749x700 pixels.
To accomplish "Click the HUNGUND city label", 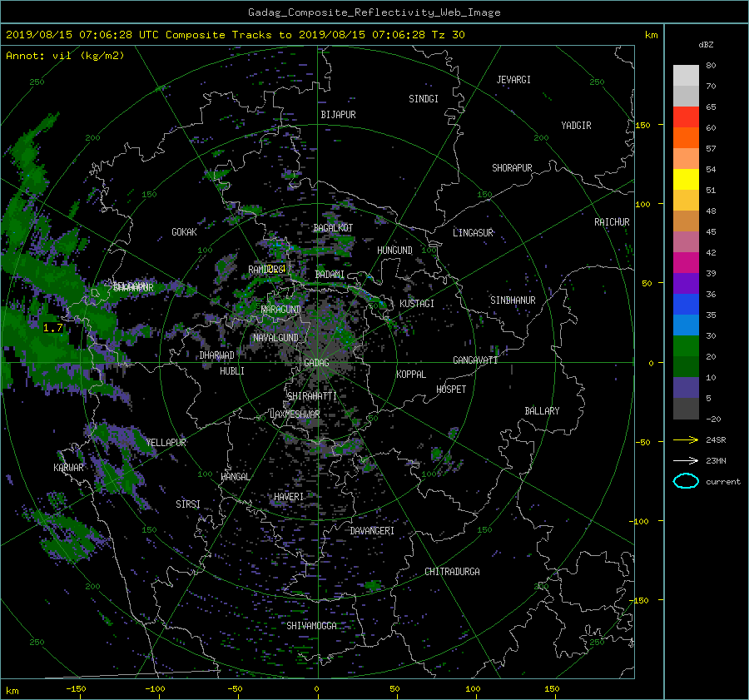I will (x=394, y=251).
